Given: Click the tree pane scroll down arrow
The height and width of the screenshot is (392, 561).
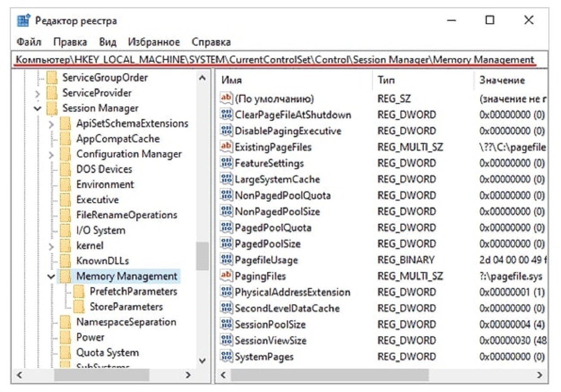Looking at the screenshot, I should tap(202, 361).
